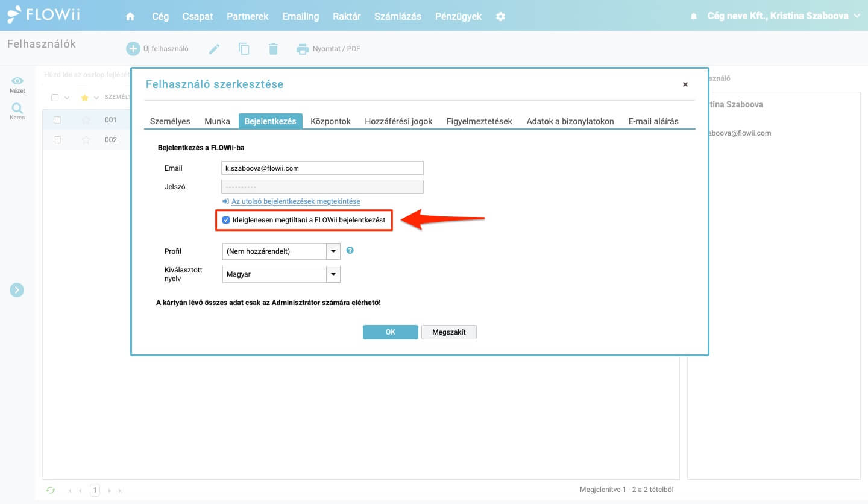
Task: Open Az utolsó bejelentkezések megtekintése link
Action: (295, 201)
